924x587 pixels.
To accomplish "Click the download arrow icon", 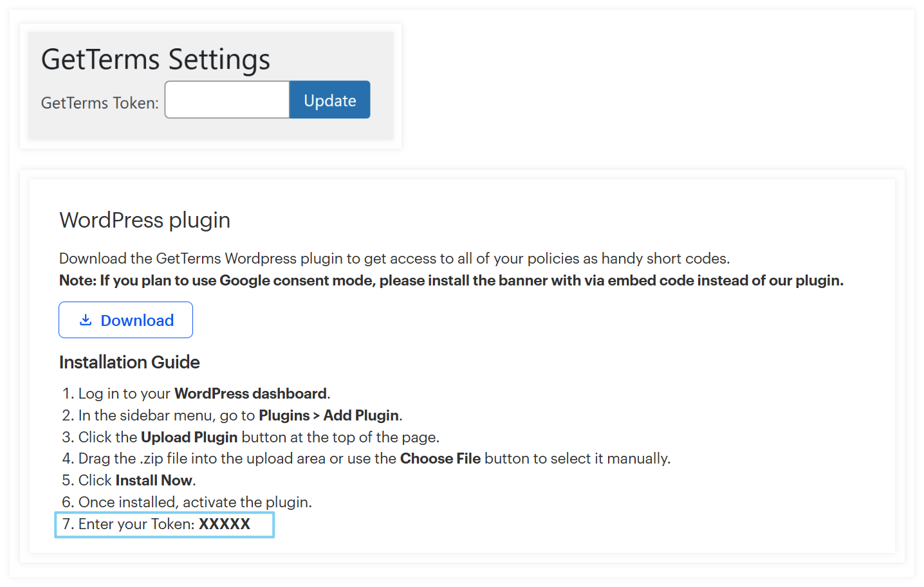I will coord(86,320).
